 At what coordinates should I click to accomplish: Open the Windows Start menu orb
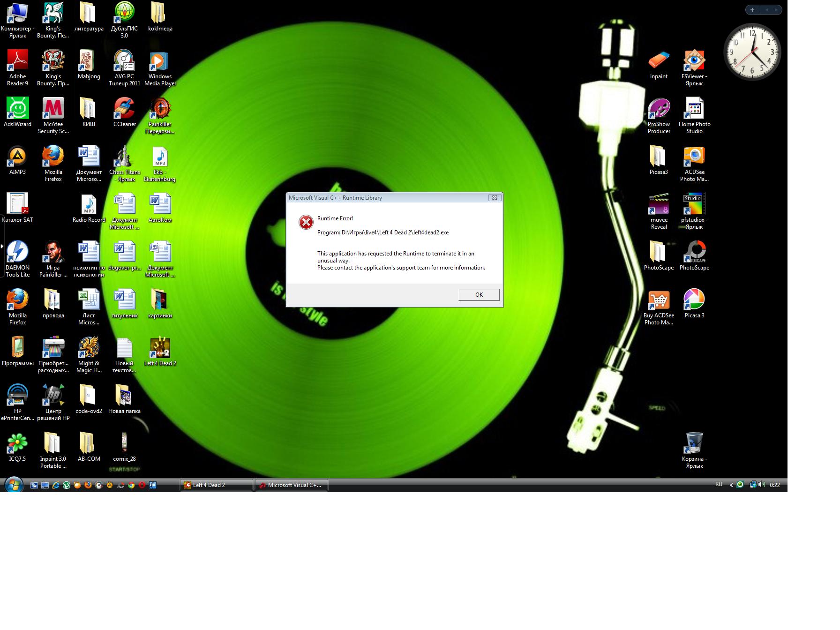point(13,485)
